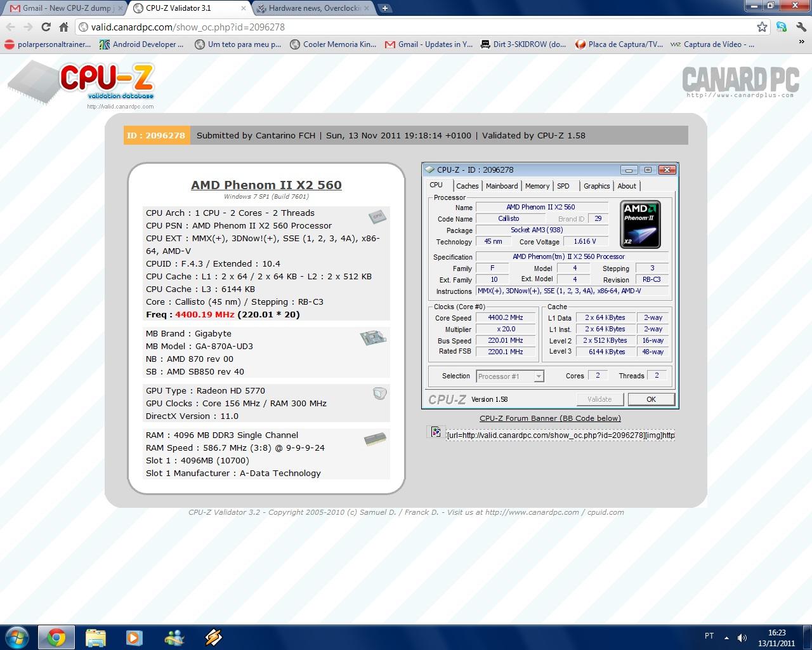Image resolution: width=812 pixels, height=650 pixels.
Task: Click the MB Model GA-870A-UD3 line
Action: point(199,346)
